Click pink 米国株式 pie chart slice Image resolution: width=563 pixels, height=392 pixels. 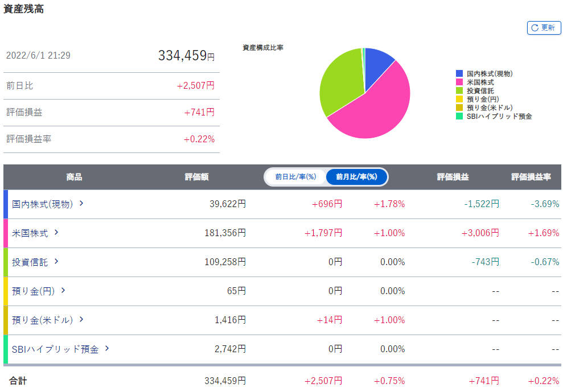pyautogui.click(x=376, y=108)
